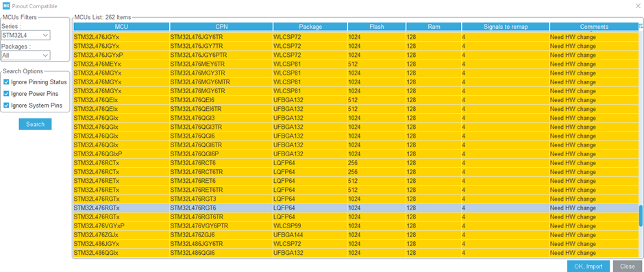Click the STM32L476QGI6TR cell
Image resolution: width=644 pixels, height=272 pixels.
click(x=221, y=145)
